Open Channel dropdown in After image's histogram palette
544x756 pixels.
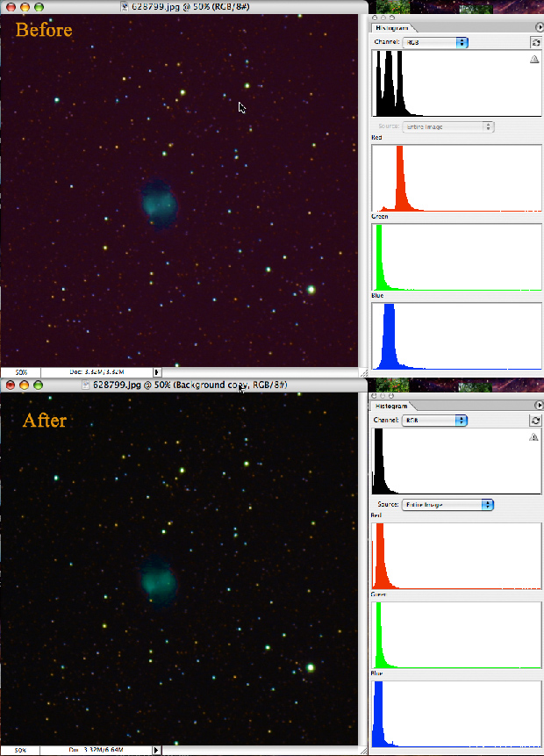coord(434,421)
